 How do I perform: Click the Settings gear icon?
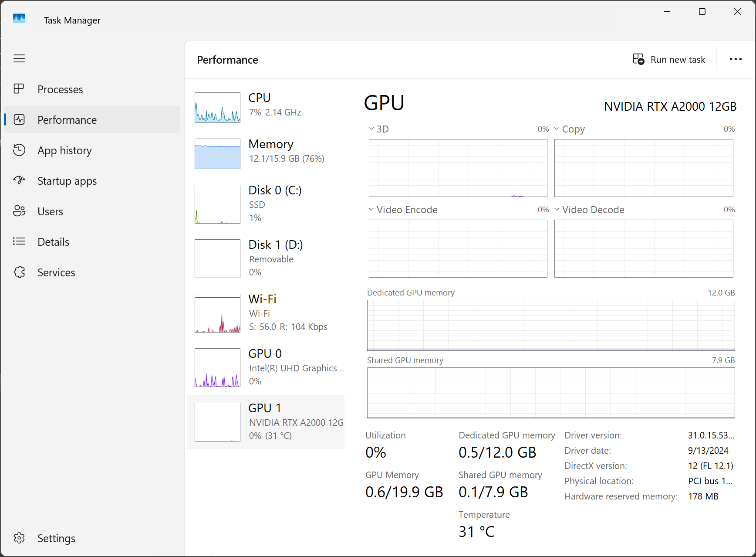[x=19, y=538]
